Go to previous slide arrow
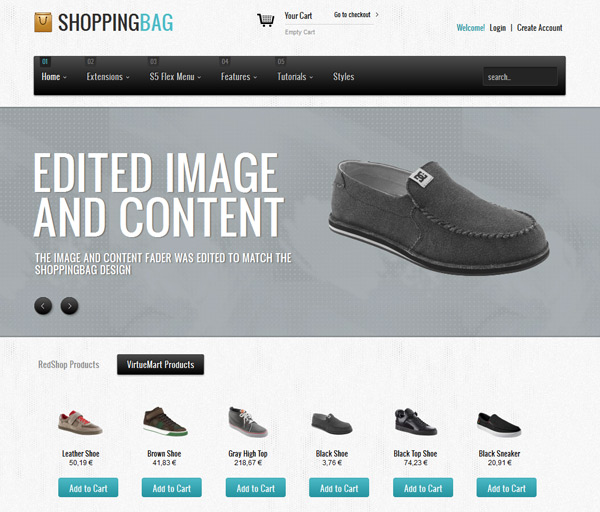This screenshot has width=600, height=512. click(43, 306)
